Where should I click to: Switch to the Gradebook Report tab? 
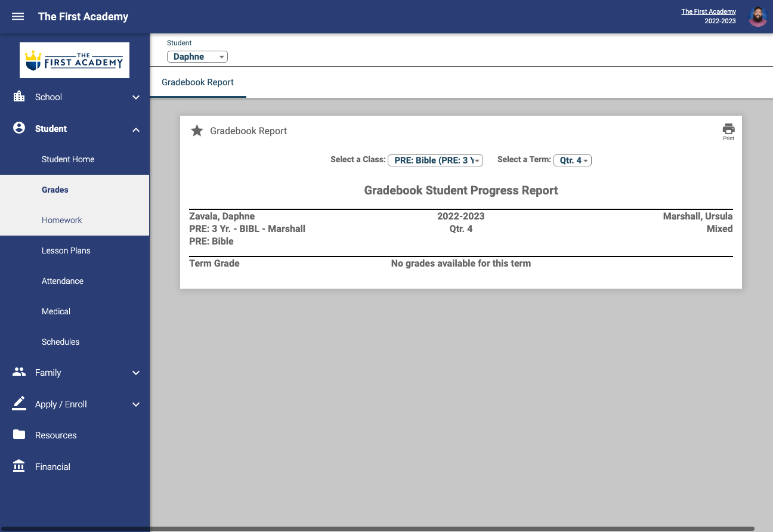click(x=197, y=82)
